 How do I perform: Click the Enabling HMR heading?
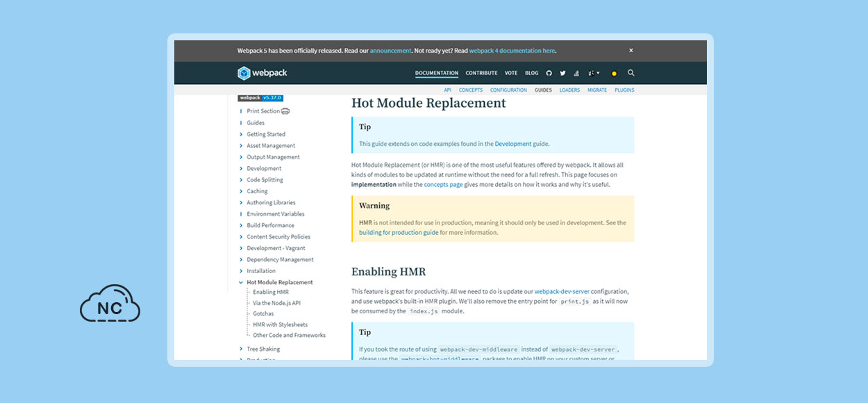388,272
